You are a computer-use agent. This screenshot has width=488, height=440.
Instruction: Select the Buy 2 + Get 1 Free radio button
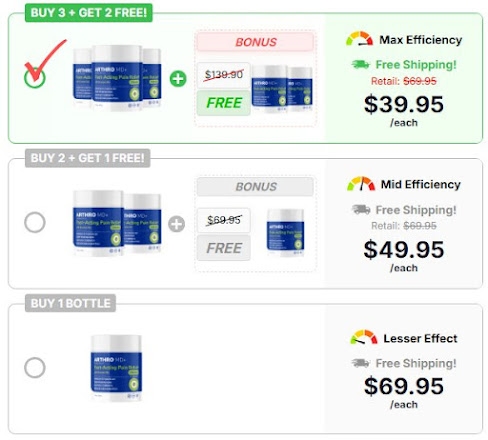(35, 222)
